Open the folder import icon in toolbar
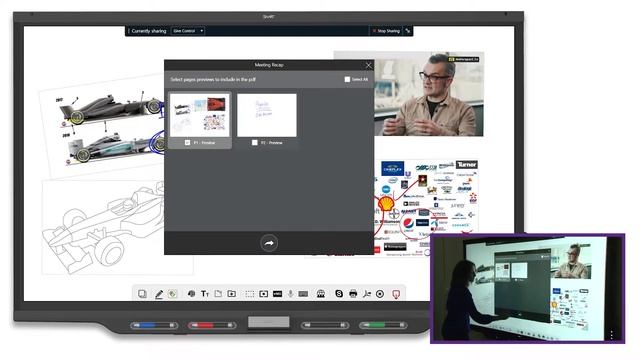The image size is (640, 360). pyautogui.click(x=232, y=293)
